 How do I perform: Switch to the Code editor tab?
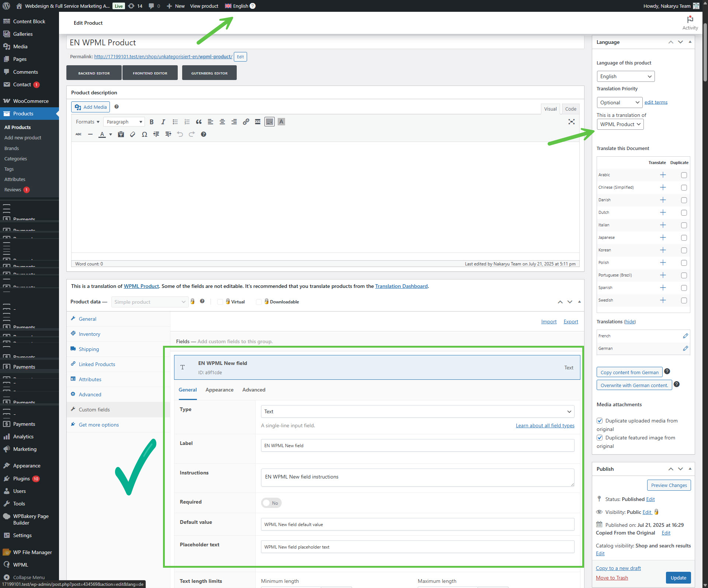pos(570,109)
